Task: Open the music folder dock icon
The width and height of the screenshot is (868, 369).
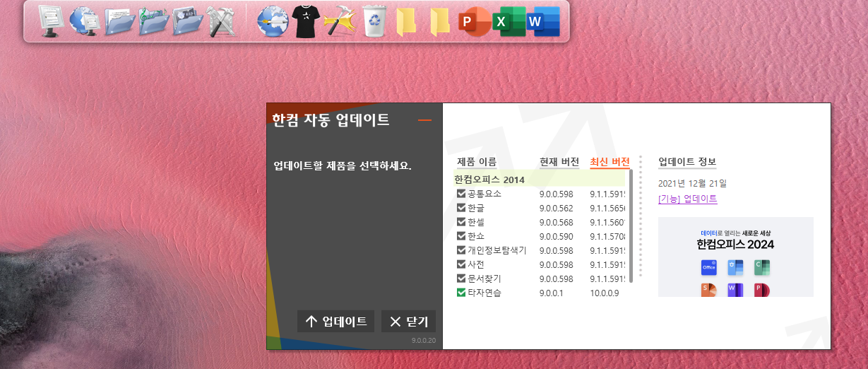Action: (x=153, y=21)
